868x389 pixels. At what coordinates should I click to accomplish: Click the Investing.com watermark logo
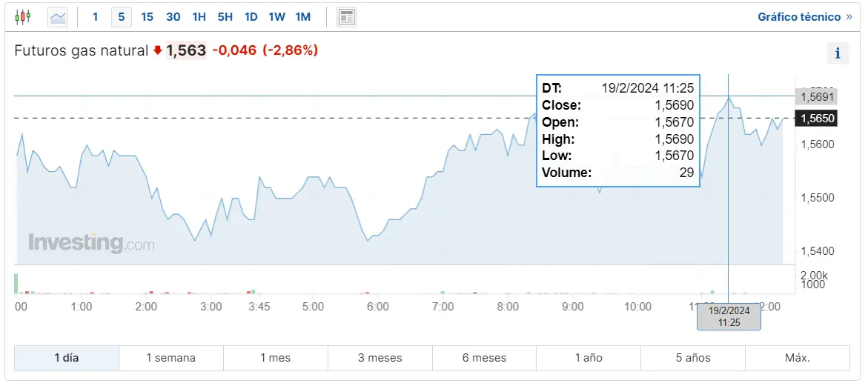91,243
